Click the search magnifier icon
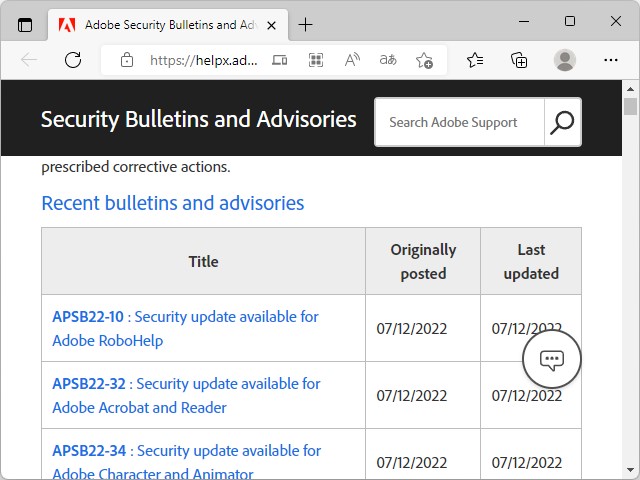640x480 pixels. [562, 122]
